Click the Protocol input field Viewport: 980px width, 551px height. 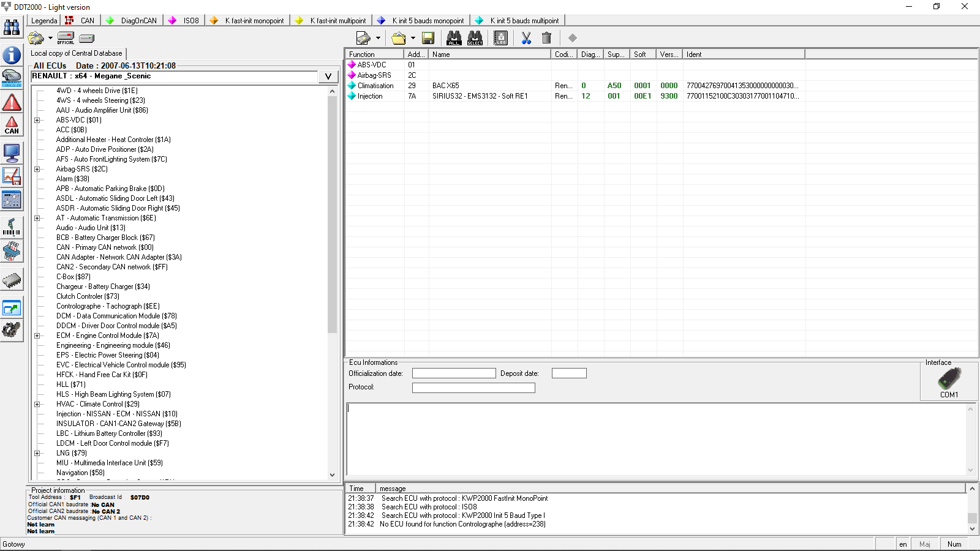point(473,388)
